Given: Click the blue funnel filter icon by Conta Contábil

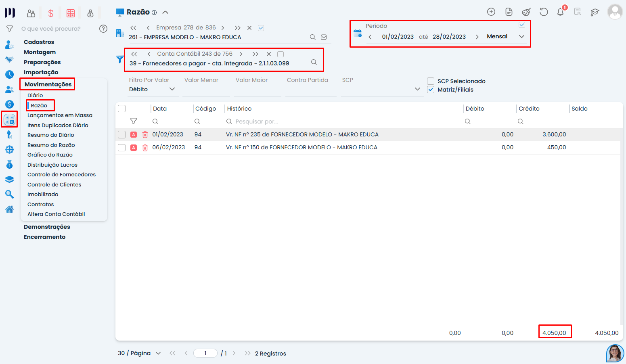Looking at the screenshot, I should (120, 59).
